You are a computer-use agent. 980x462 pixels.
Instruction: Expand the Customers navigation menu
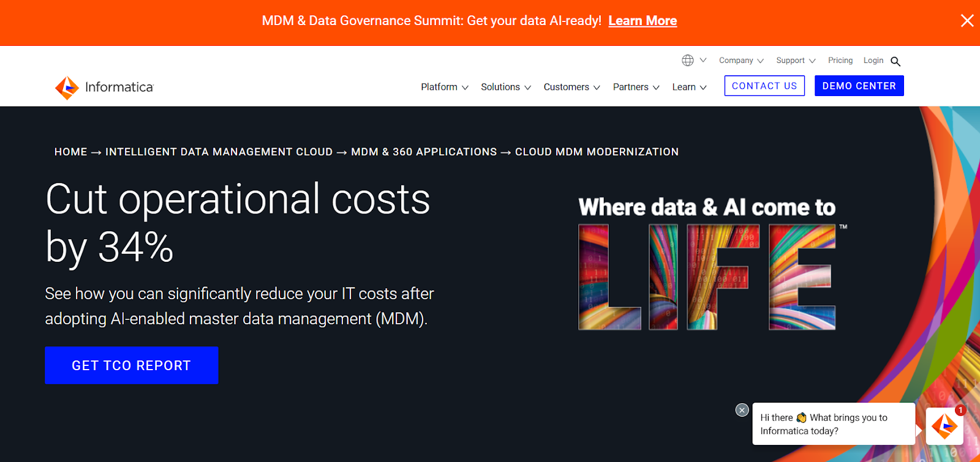coord(572,87)
